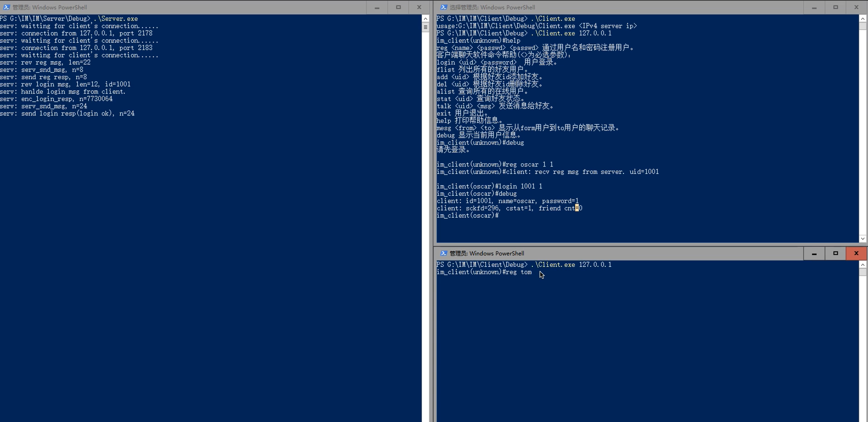
Task: Click scroll-up arrow in Server window scrollbar
Action: 425,18
